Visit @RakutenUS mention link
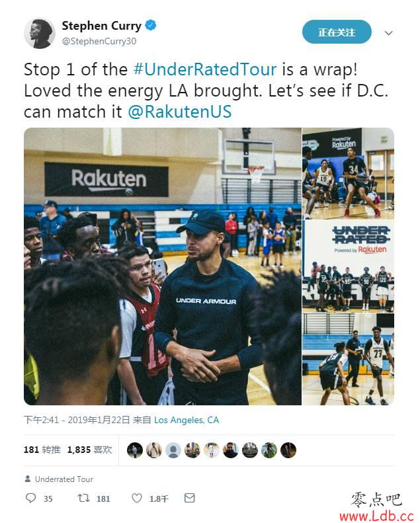Image resolution: width=420 pixels, height=523 pixels. tap(179, 111)
